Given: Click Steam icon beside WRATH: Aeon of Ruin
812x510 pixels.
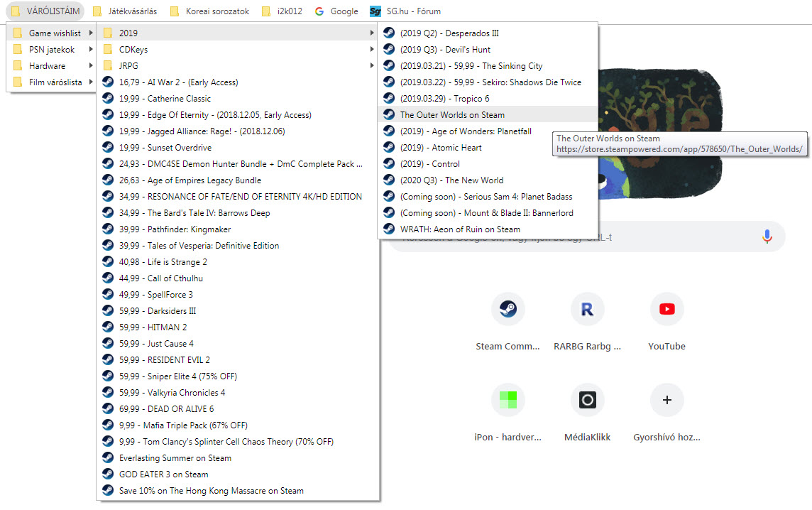Looking at the screenshot, I should tap(389, 229).
